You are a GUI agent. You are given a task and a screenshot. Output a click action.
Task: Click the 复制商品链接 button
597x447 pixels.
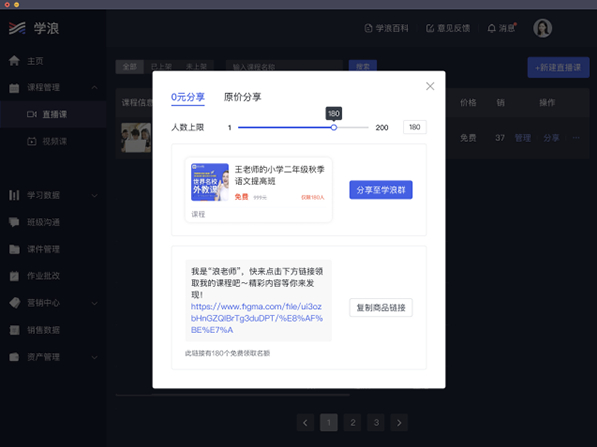pyautogui.click(x=381, y=308)
